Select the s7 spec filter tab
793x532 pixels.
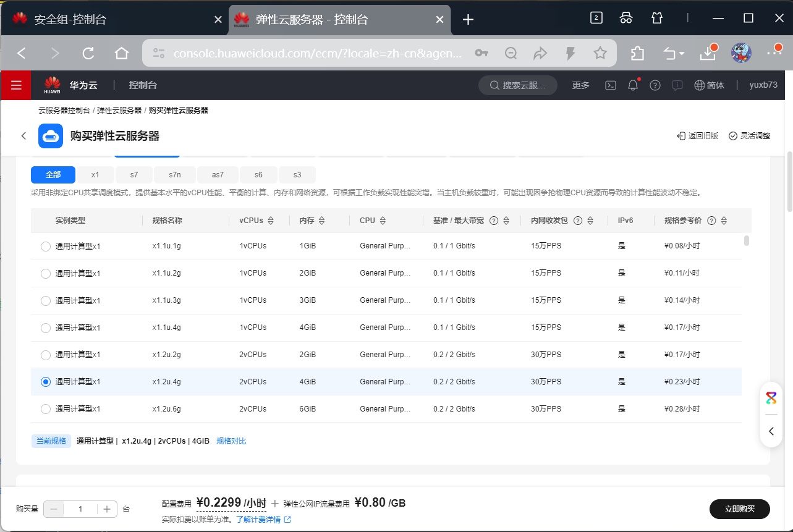pyautogui.click(x=134, y=175)
